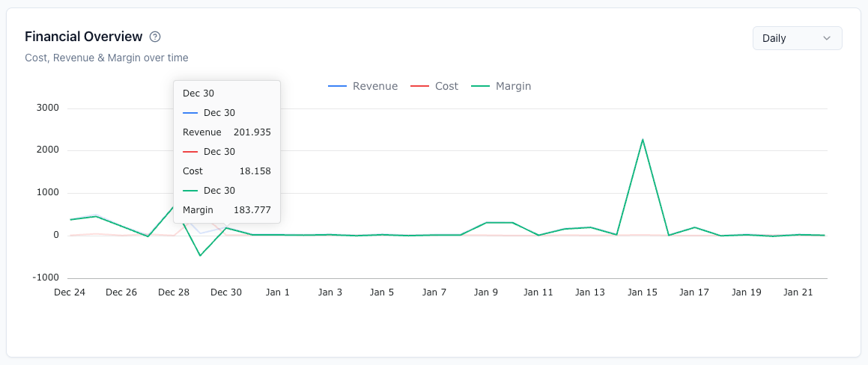The image size is (868, 365).
Task: Click the negative margin dip near Dec 29
Action: coord(200,256)
